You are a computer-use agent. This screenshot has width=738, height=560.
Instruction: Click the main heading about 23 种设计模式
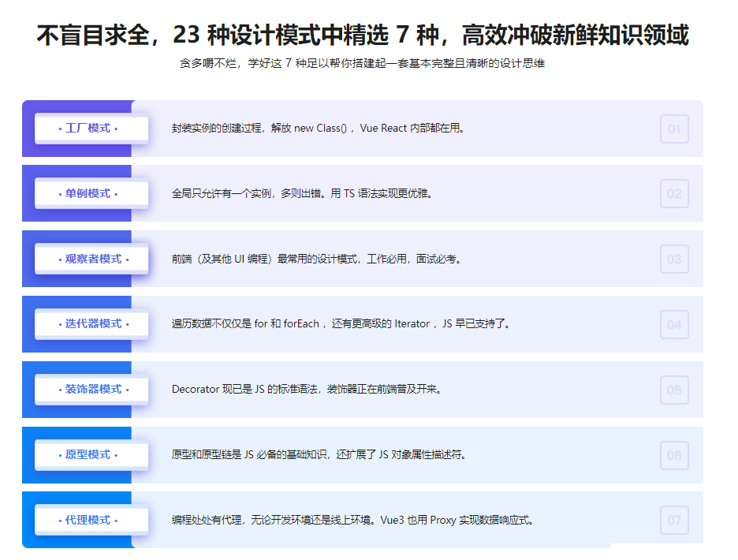pos(363,35)
